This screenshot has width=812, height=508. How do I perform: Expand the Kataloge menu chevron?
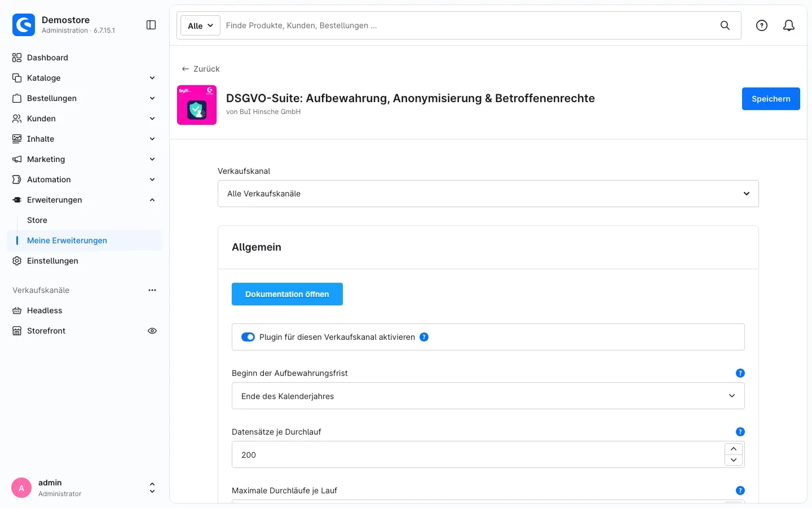(x=152, y=78)
